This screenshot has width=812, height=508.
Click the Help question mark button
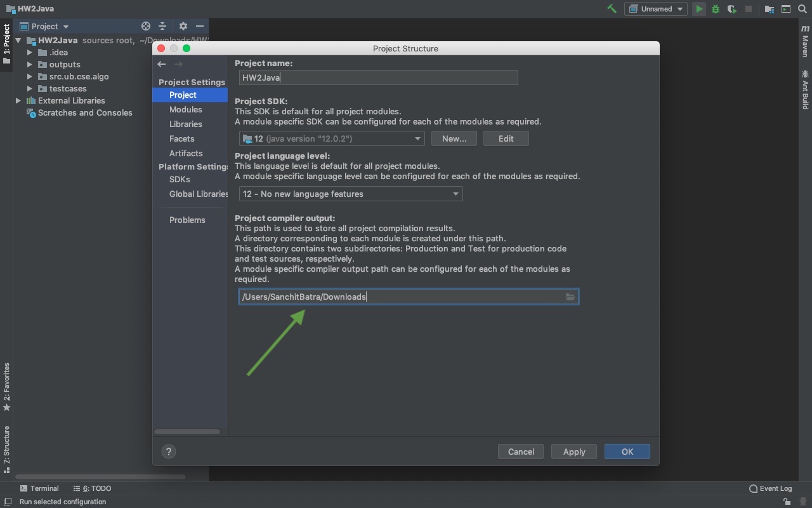coord(169,451)
